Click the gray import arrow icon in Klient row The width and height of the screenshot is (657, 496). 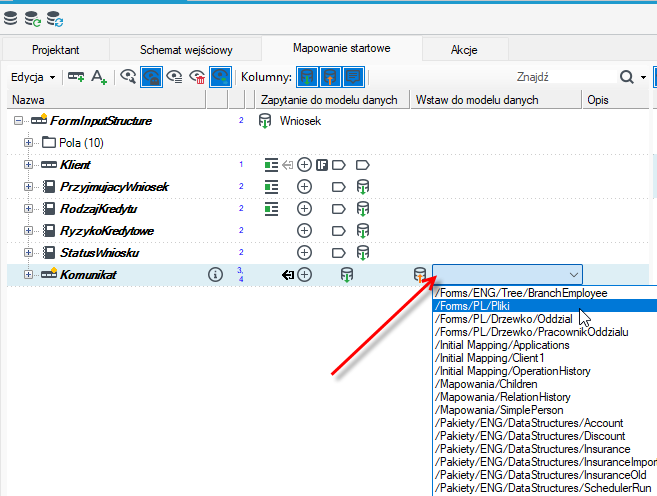pyautogui.click(x=287, y=165)
